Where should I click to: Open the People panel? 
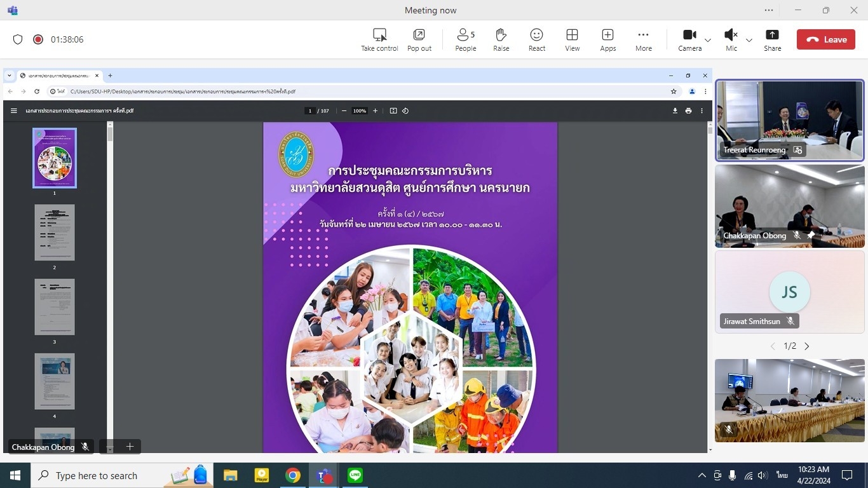tap(466, 39)
